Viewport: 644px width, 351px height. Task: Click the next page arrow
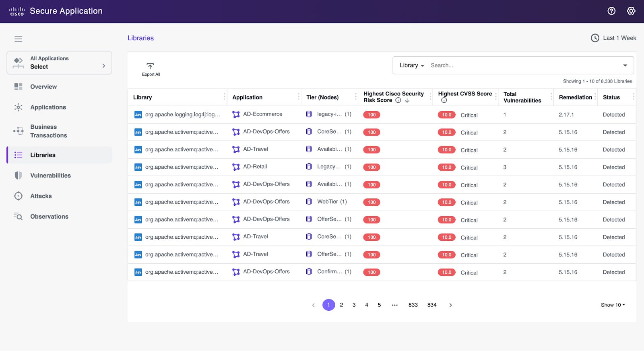coord(450,305)
